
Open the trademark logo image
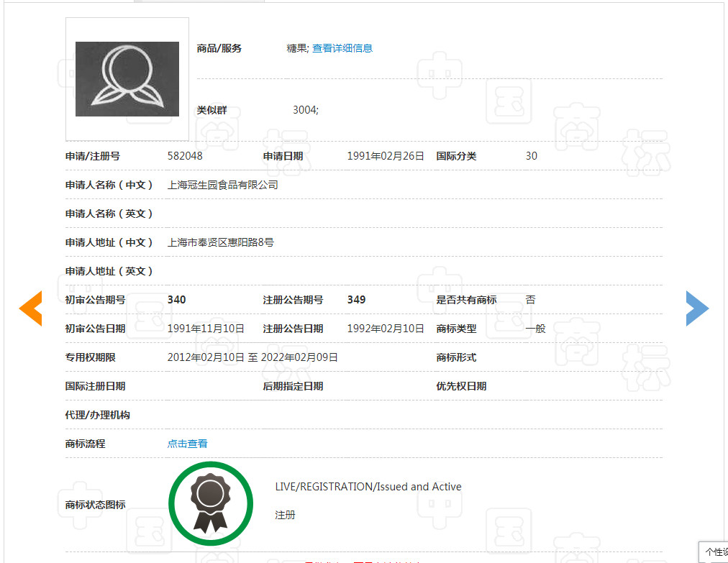point(127,79)
